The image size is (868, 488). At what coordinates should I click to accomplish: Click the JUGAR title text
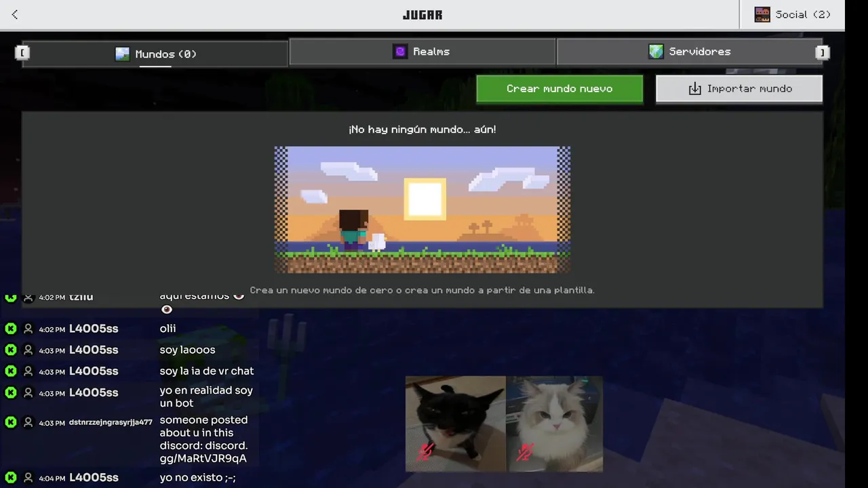422,15
